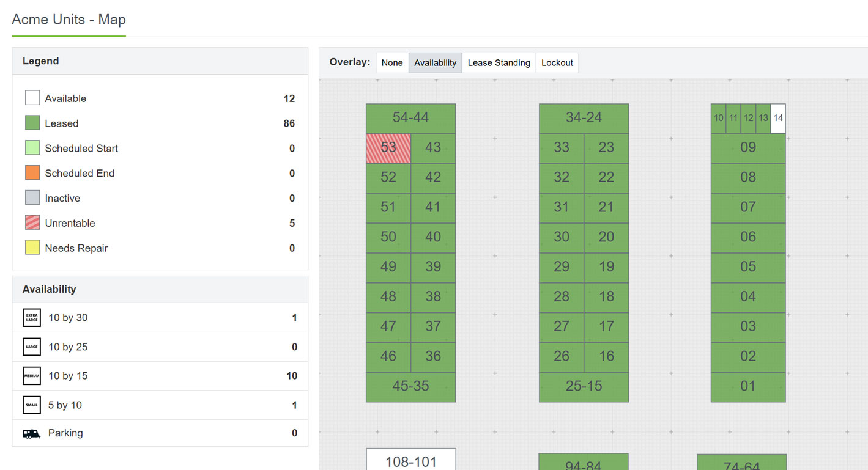The image size is (868, 470).
Task: Select unrentable unit 53 on map
Action: pyautogui.click(x=388, y=148)
